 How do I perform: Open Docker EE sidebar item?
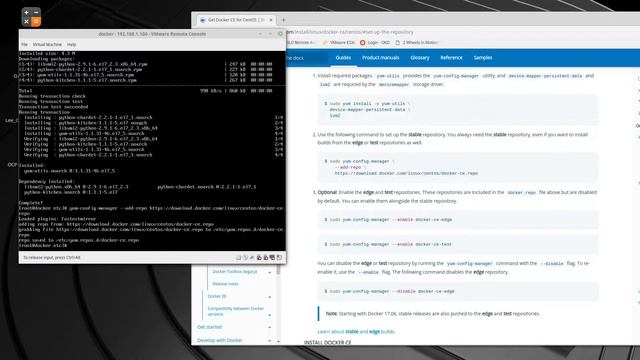pos(217,296)
